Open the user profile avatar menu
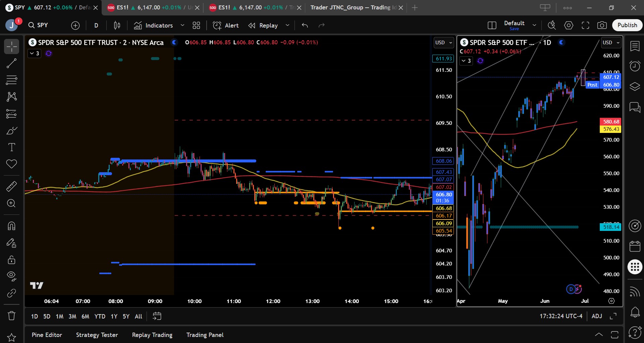The width and height of the screenshot is (644, 343). tap(12, 25)
